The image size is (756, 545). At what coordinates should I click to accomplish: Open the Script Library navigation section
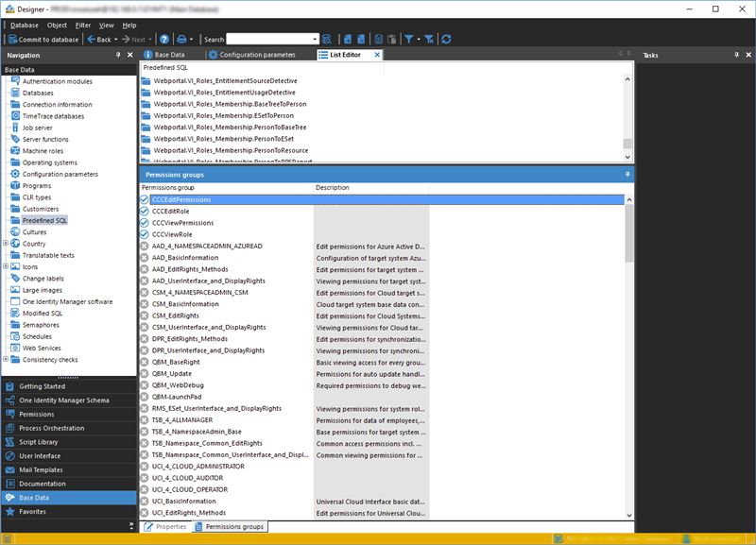pos(39,442)
